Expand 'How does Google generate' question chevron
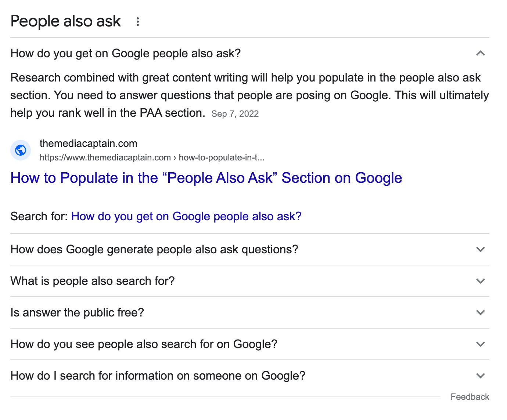 (480, 250)
